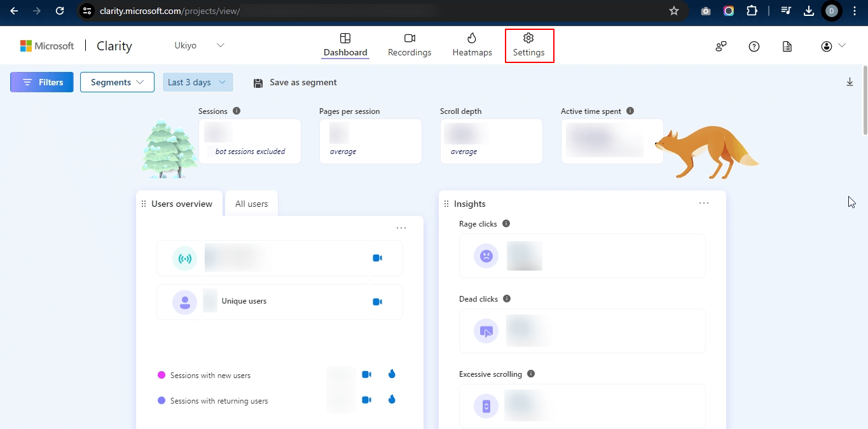Open browser extensions puzzle icon
Screen dimensions: 868x429
click(x=752, y=11)
